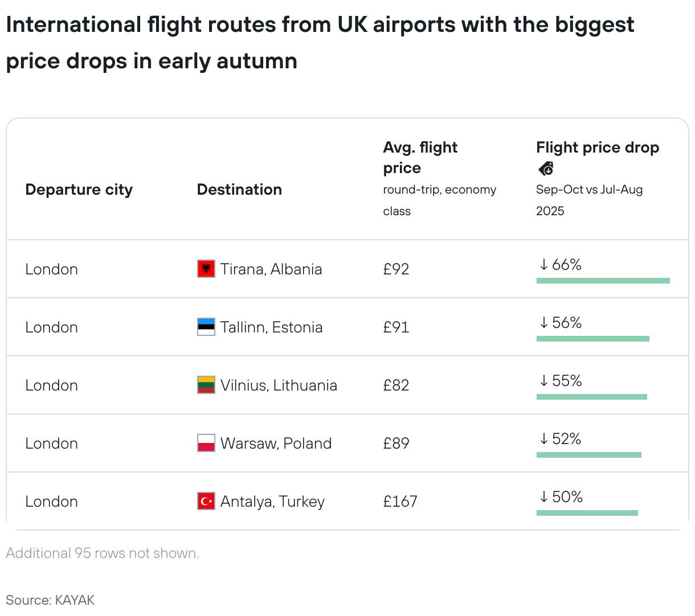Click the £167 price for Antalya
This screenshot has width=695, height=616.
[x=400, y=502]
